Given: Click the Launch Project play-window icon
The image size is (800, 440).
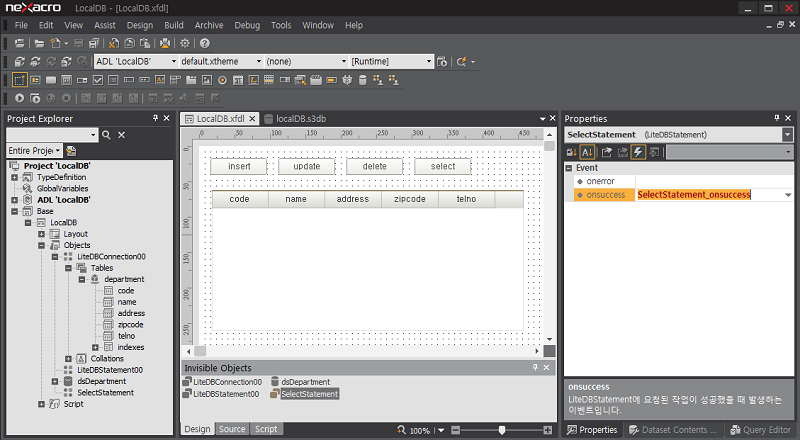Looking at the screenshot, I should pos(35,98).
